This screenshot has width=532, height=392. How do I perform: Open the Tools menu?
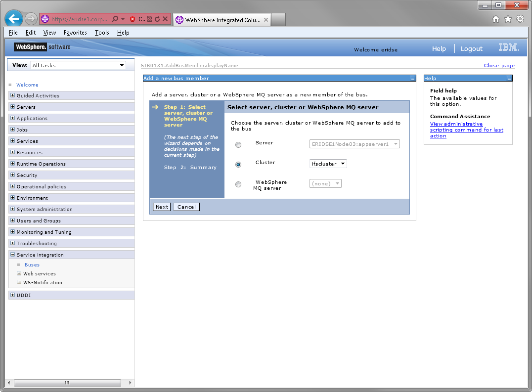(102, 33)
